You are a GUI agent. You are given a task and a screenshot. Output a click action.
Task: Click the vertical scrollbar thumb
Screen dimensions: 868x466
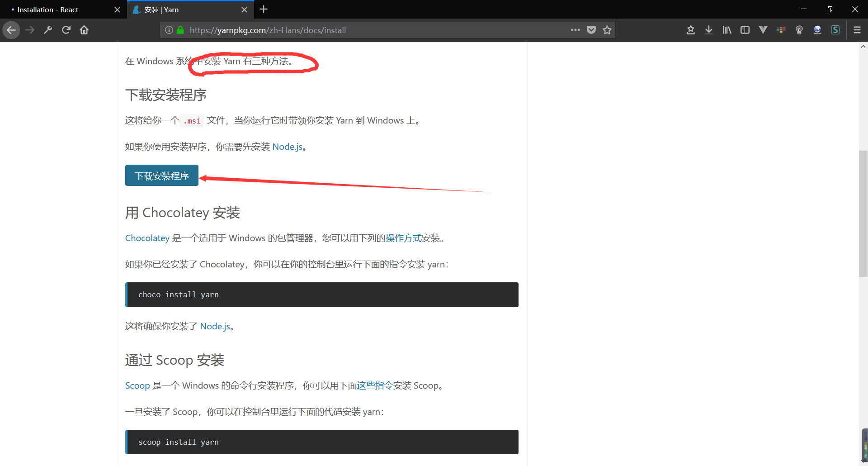863,214
